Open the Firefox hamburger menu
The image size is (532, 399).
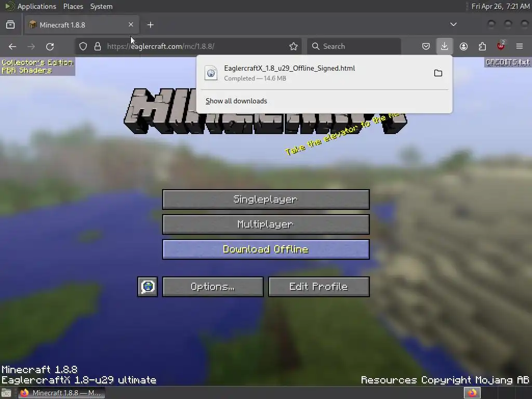(x=520, y=46)
